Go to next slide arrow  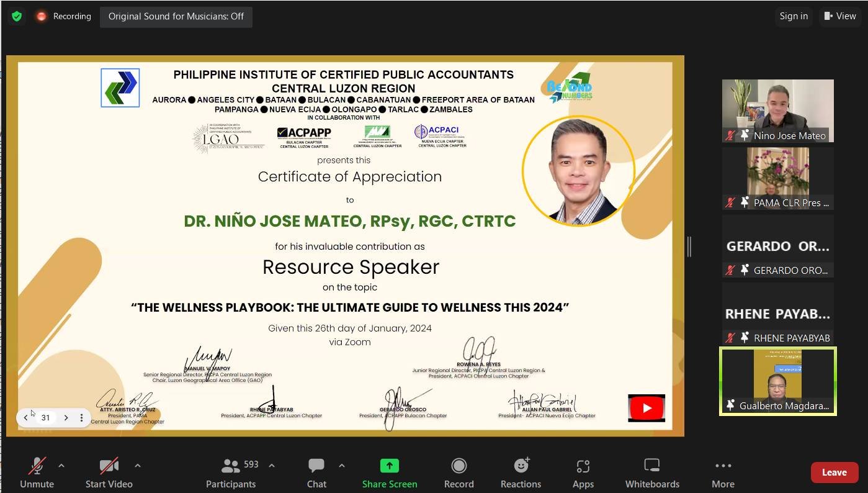point(66,418)
